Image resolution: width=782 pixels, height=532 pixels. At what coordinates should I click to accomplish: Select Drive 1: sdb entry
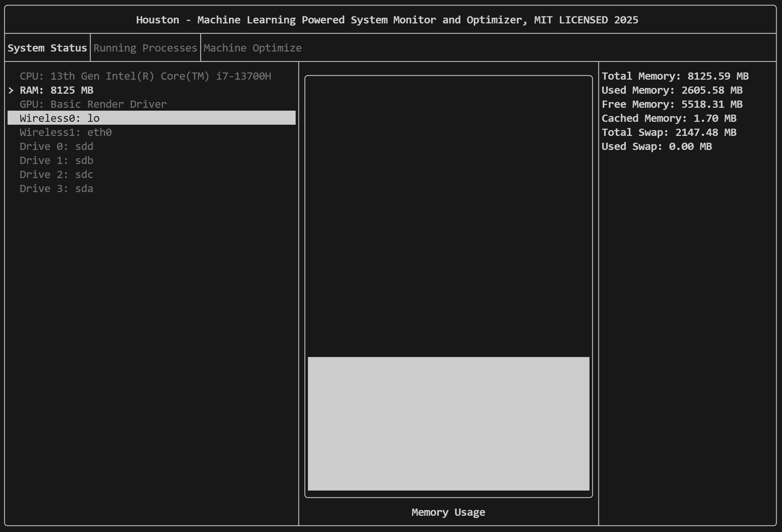(x=57, y=160)
